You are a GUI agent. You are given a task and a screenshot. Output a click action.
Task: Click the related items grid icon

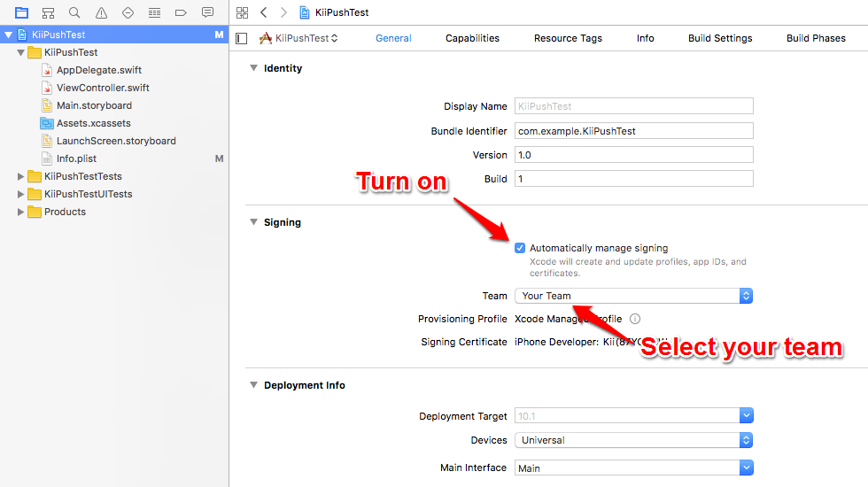click(242, 12)
